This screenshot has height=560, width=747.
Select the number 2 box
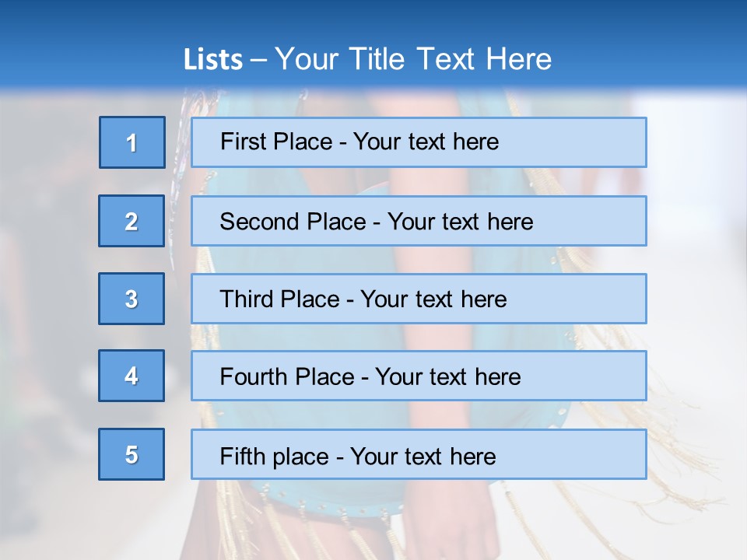[132, 221]
